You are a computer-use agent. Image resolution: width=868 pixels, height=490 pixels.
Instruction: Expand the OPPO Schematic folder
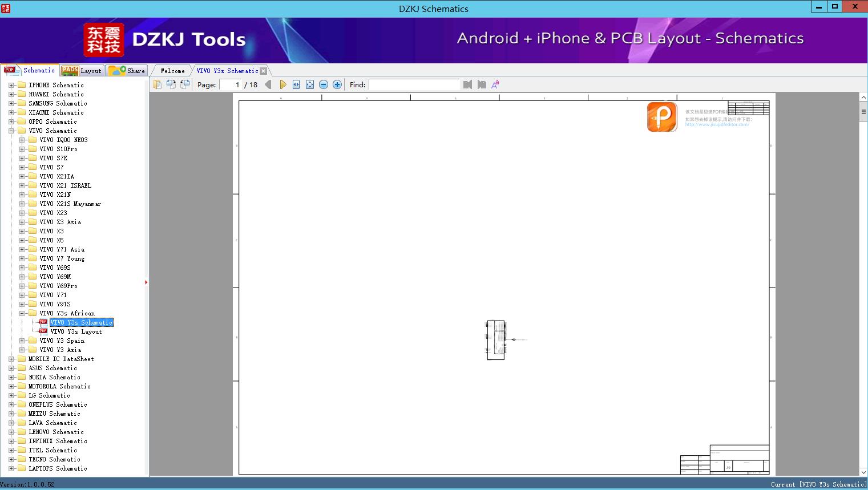11,122
